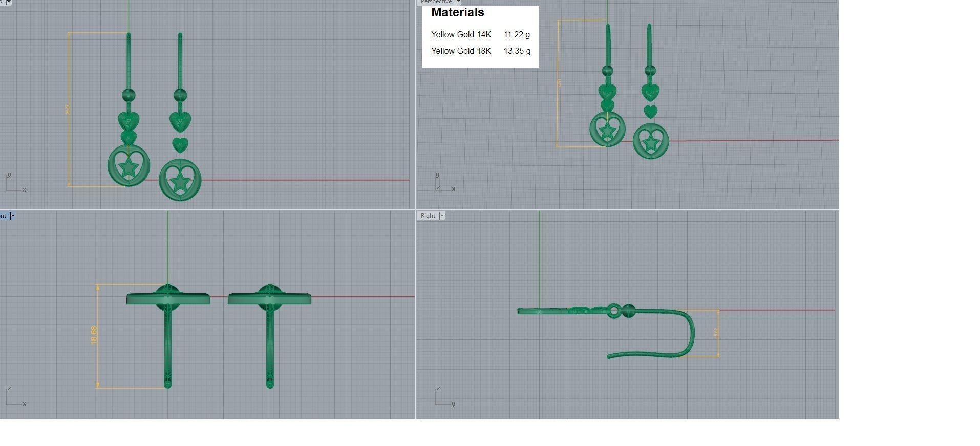The width and height of the screenshot is (980, 446).
Task: Click the XY axis icon in Top viewport
Action: (15, 182)
